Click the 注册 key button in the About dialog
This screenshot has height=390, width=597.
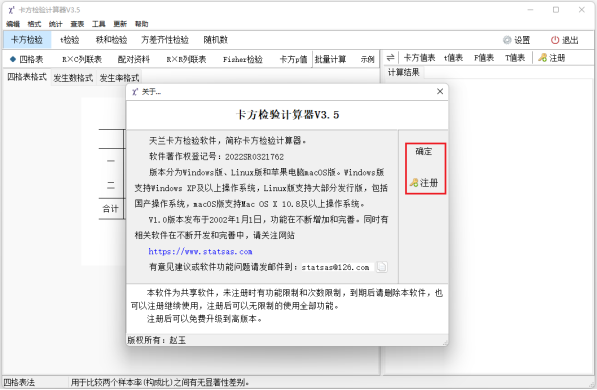point(424,183)
